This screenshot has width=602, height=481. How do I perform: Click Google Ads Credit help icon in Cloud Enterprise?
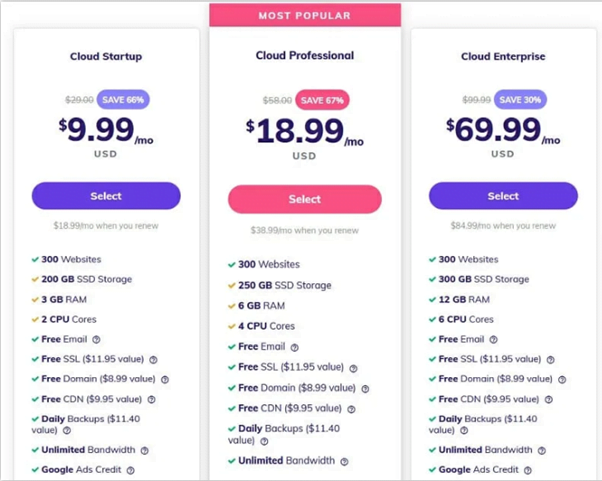528,470
